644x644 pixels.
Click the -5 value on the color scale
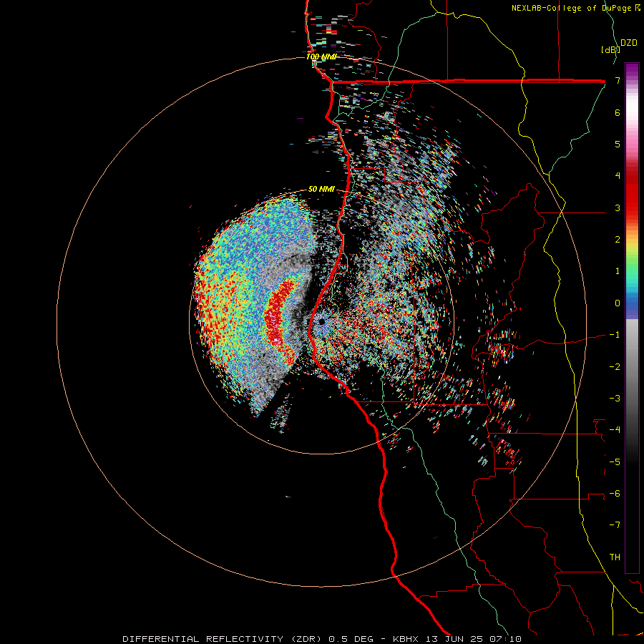pyautogui.click(x=615, y=462)
